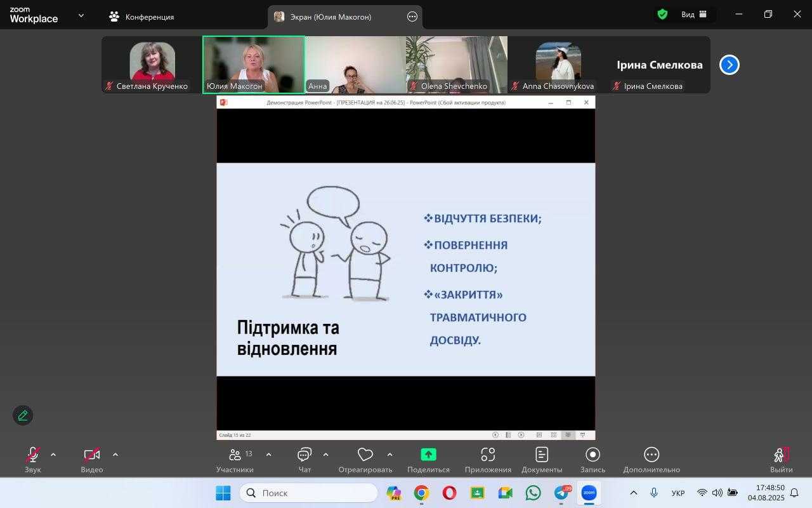Expand the video options arrow
Screen dimensions: 812x508
tap(115, 455)
